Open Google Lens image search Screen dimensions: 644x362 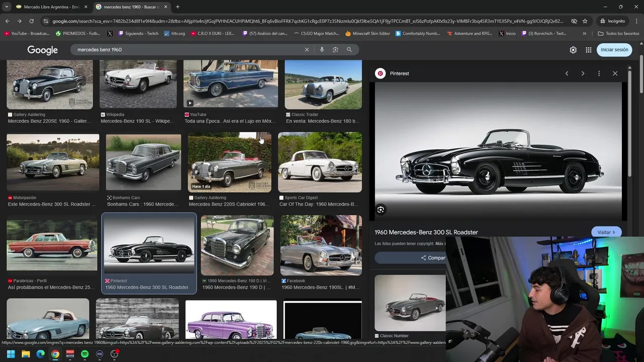335,50
